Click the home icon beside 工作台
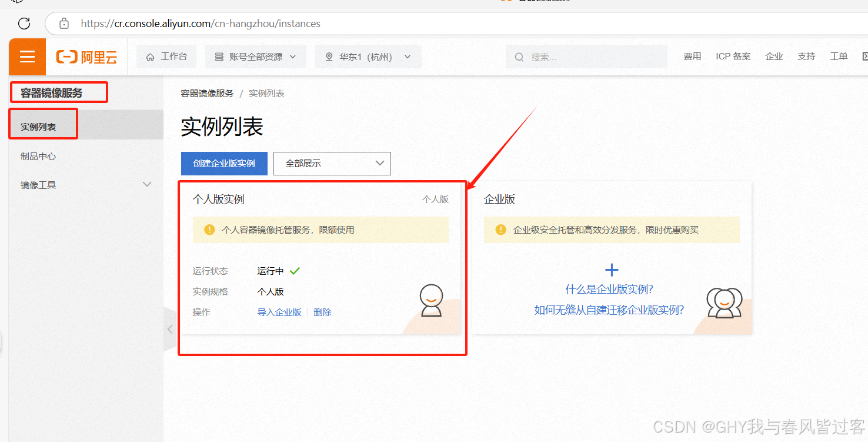 click(x=151, y=57)
